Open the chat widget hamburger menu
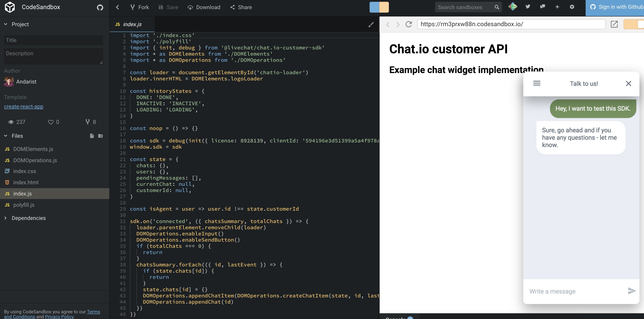 537,83
